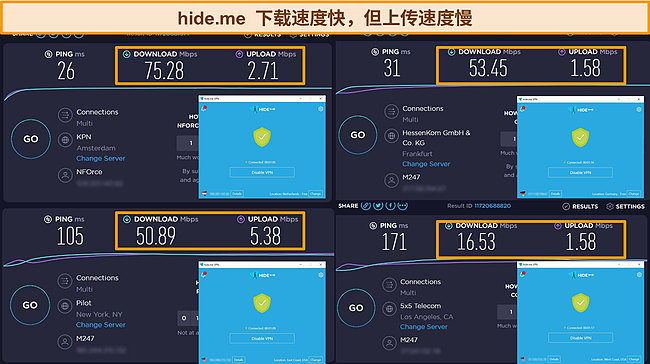Viewport: 650px width, 364px height.
Task: Click user icon beside M247 in Los Angeles panel
Action: pyautogui.click(x=389, y=343)
